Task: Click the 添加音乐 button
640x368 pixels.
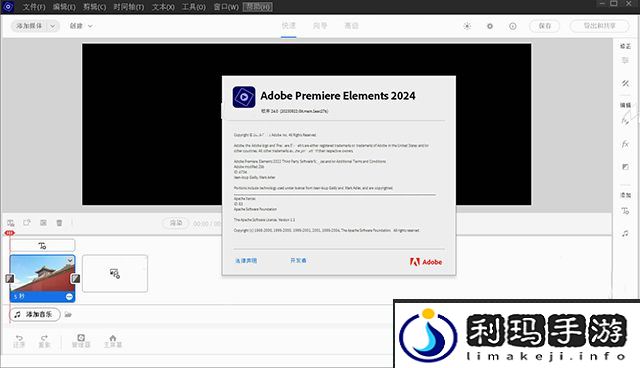Action: [35, 314]
